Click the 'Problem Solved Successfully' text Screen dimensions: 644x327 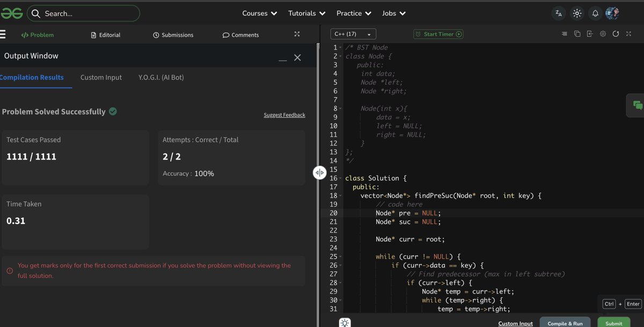pyautogui.click(x=54, y=112)
